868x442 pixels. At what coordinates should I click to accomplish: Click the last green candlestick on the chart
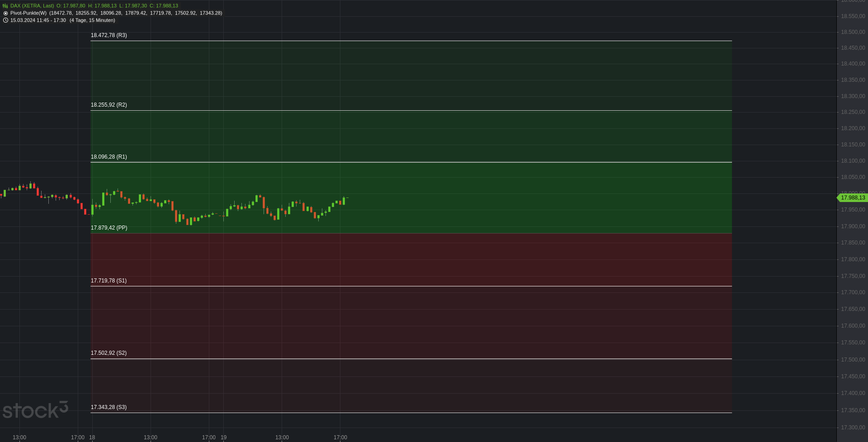point(344,201)
